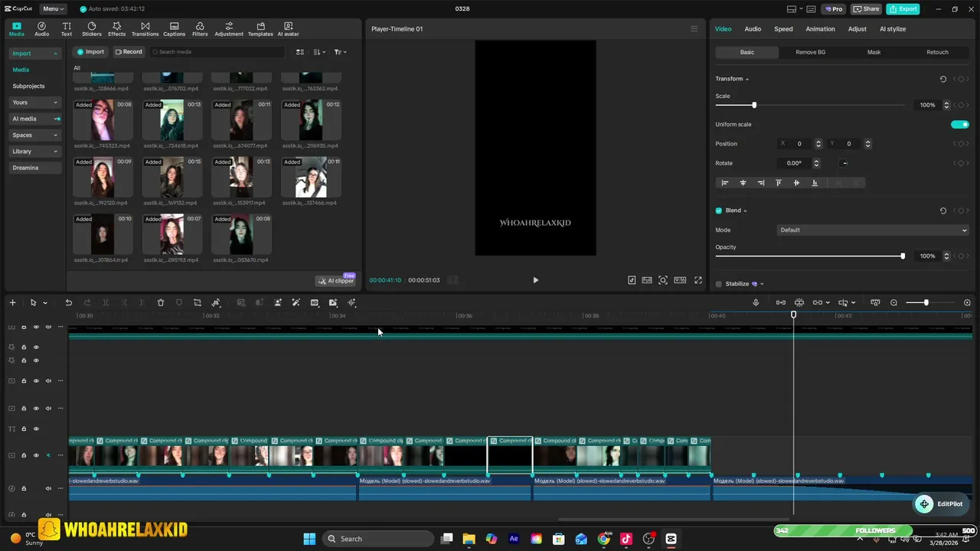Open the Blend Mode Default dropdown
This screenshot has height=551, width=980.
coord(873,230)
